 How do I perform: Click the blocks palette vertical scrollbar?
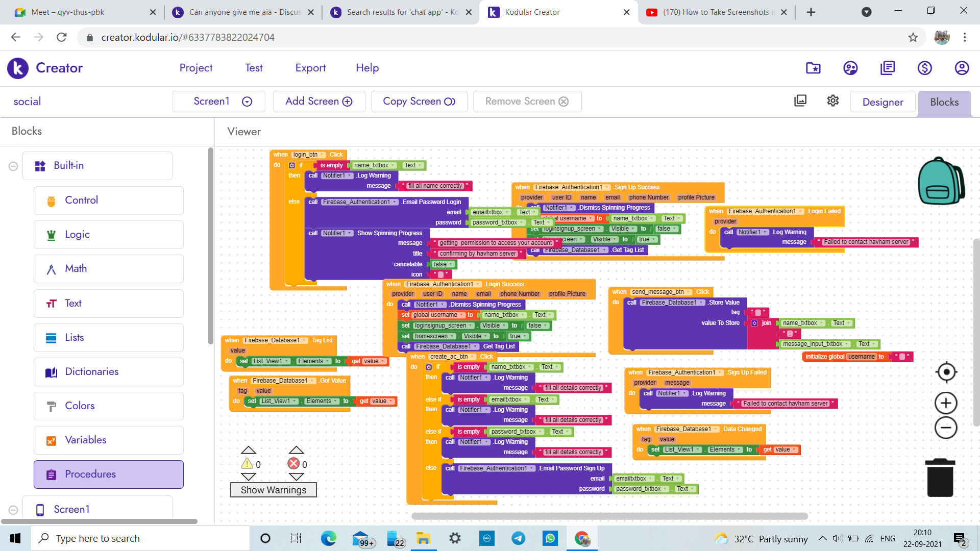[x=210, y=246]
